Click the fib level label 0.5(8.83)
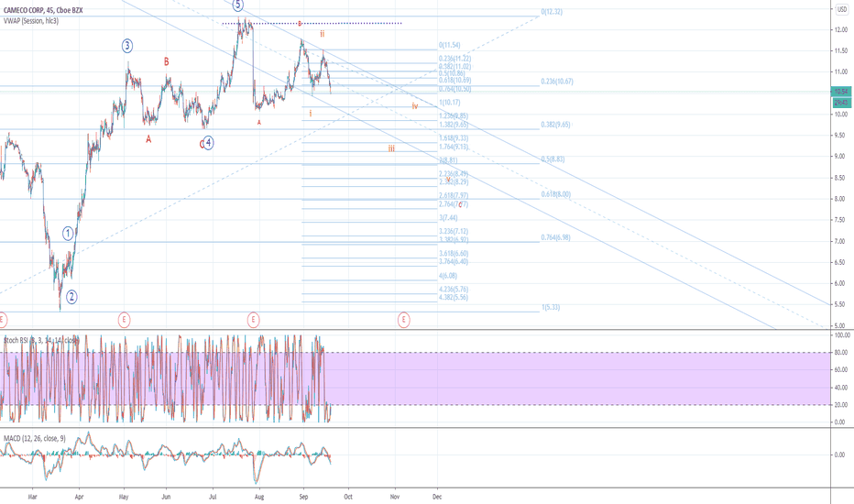The image size is (854, 504). (553, 159)
